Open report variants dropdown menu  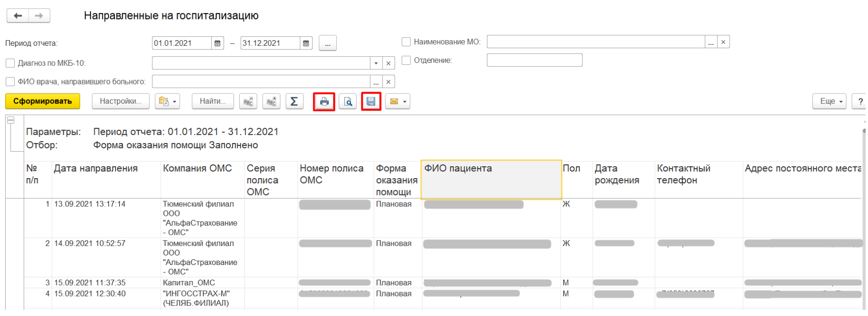[x=167, y=102]
